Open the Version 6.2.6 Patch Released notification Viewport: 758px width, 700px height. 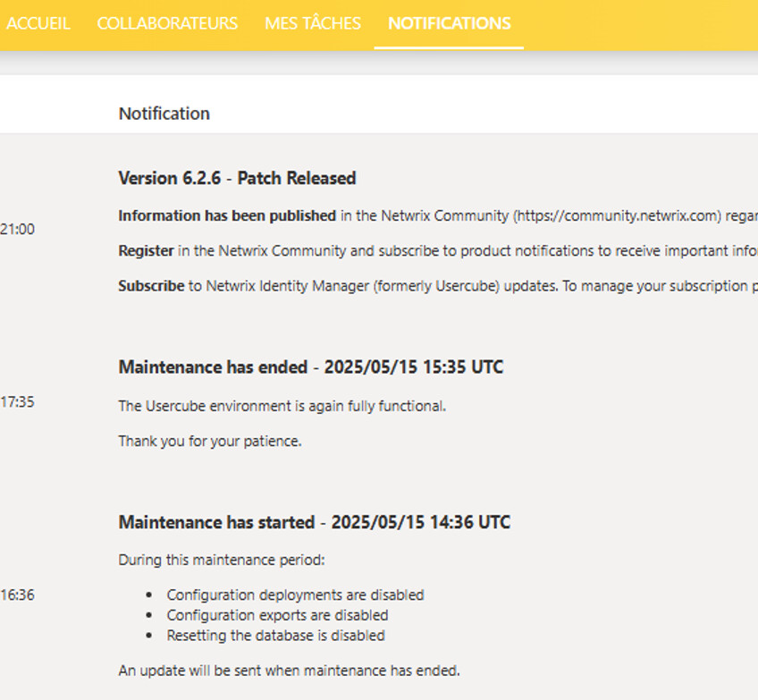click(x=237, y=178)
